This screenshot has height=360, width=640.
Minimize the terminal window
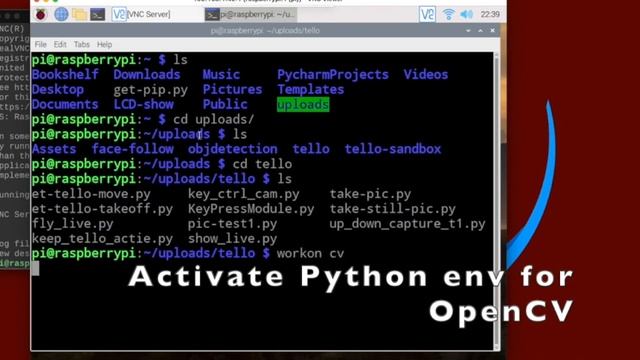pyautogui.click(x=468, y=31)
